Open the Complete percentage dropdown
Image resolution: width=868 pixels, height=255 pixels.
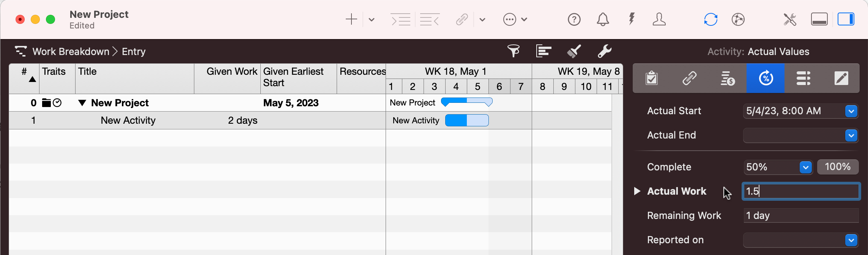[x=805, y=167]
